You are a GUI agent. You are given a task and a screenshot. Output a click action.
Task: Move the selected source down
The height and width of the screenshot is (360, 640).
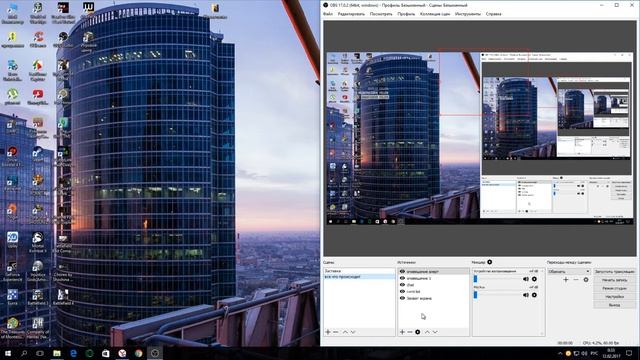click(x=435, y=332)
